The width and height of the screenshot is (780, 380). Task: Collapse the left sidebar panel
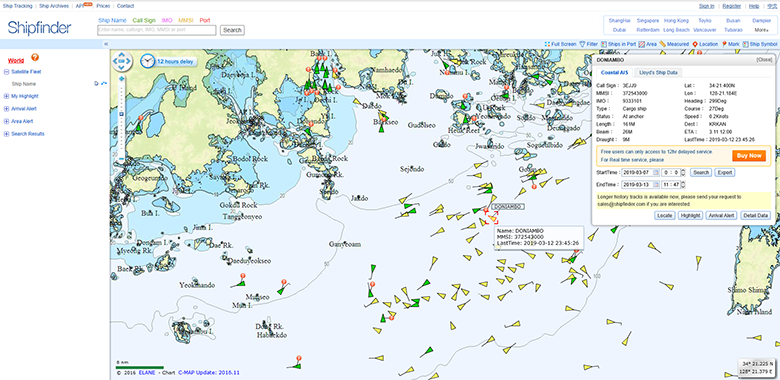pos(106,44)
